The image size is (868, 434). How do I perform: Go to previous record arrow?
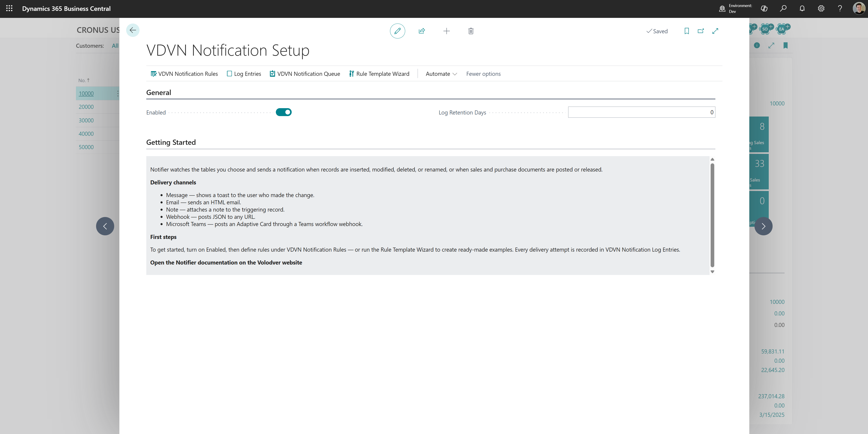point(105,226)
